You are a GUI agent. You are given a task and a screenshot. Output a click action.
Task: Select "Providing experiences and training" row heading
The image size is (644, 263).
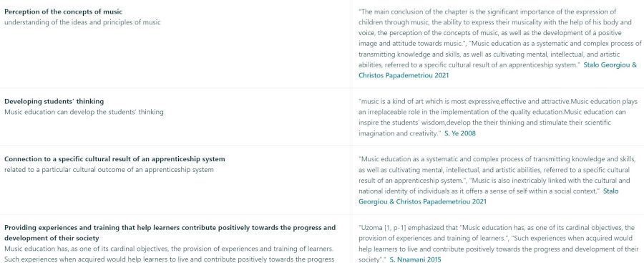tap(170, 233)
